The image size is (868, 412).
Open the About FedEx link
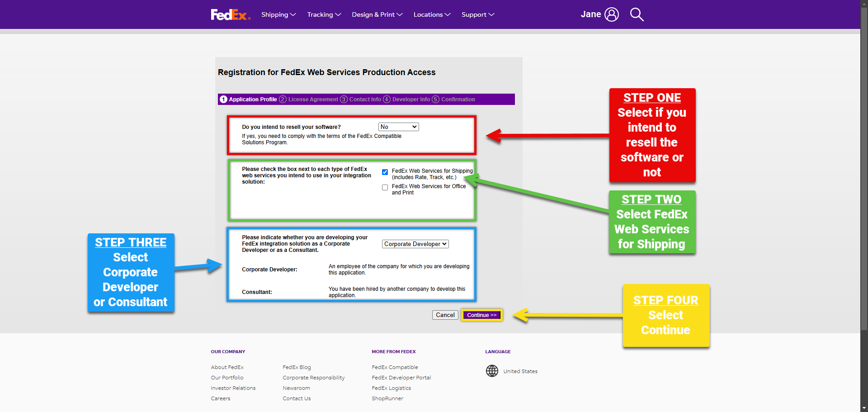227,367
